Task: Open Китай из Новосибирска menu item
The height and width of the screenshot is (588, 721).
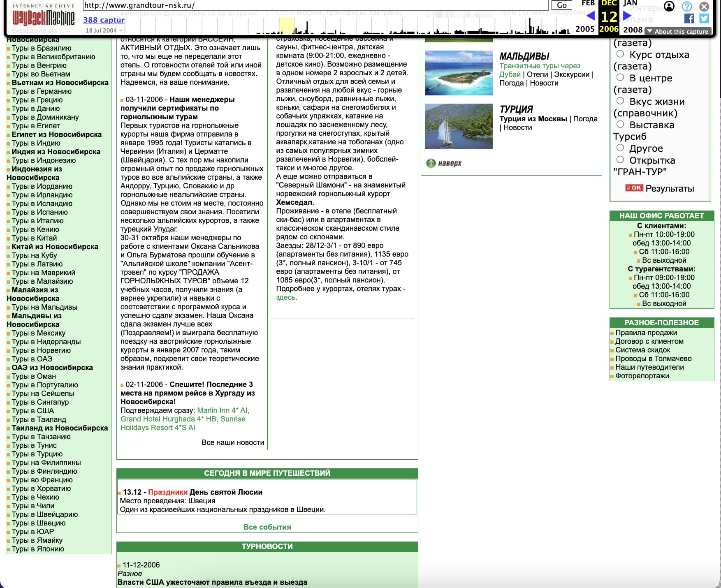Action: coord(55,247)
